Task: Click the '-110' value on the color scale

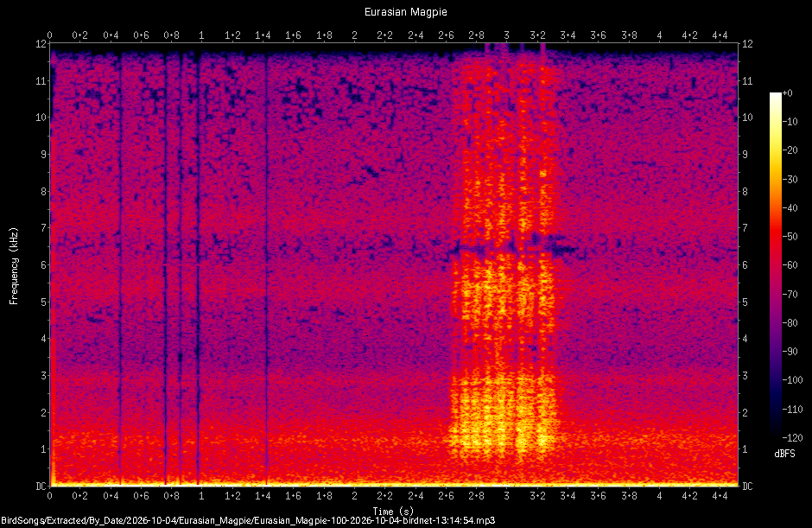Action: [792, 410]
